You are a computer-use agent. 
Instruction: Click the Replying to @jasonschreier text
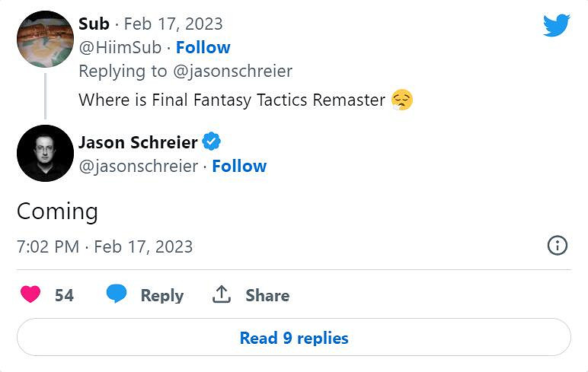point(185,71)
